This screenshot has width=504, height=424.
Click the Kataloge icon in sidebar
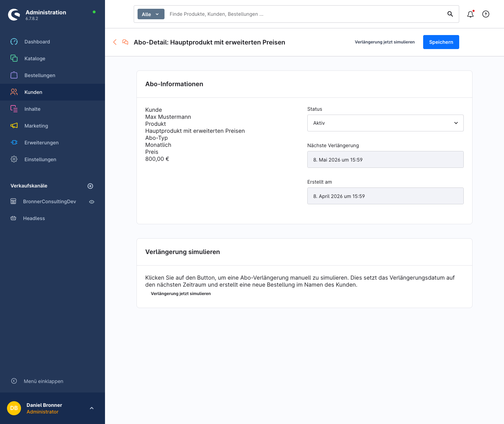pyautogui.click(x=14, y=59)
